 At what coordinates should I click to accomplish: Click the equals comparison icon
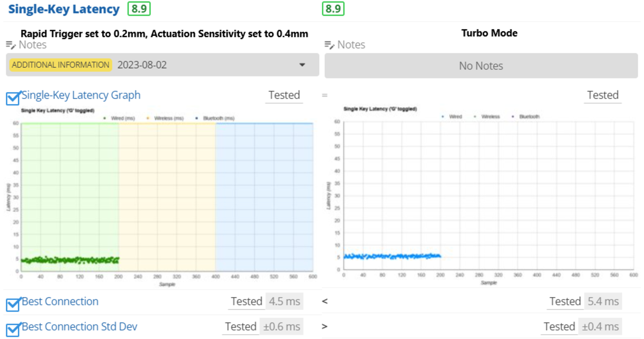tap(325, 95)
